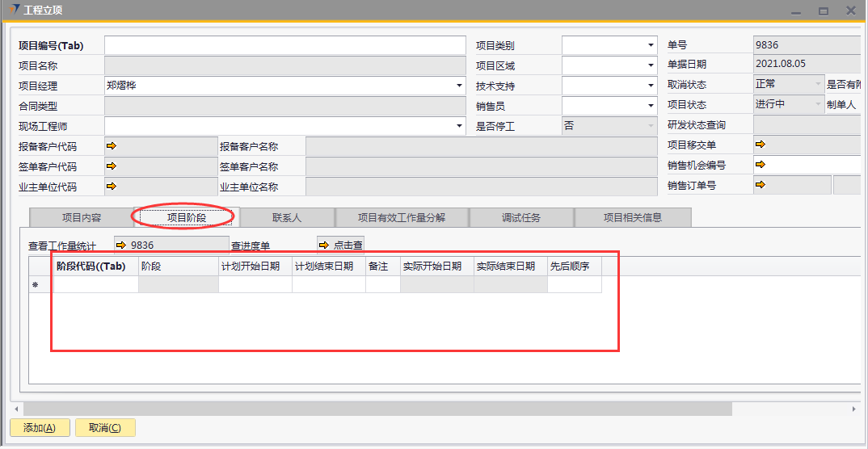868x449 pixels.
Task: Click the 取消(C) button
Action: (105, 428)
